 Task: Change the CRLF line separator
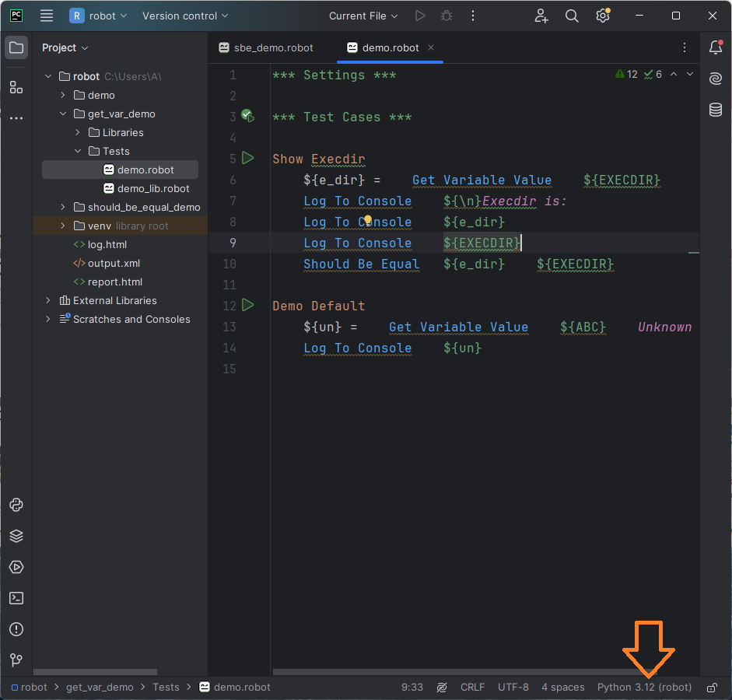click(x=472, y=688)
